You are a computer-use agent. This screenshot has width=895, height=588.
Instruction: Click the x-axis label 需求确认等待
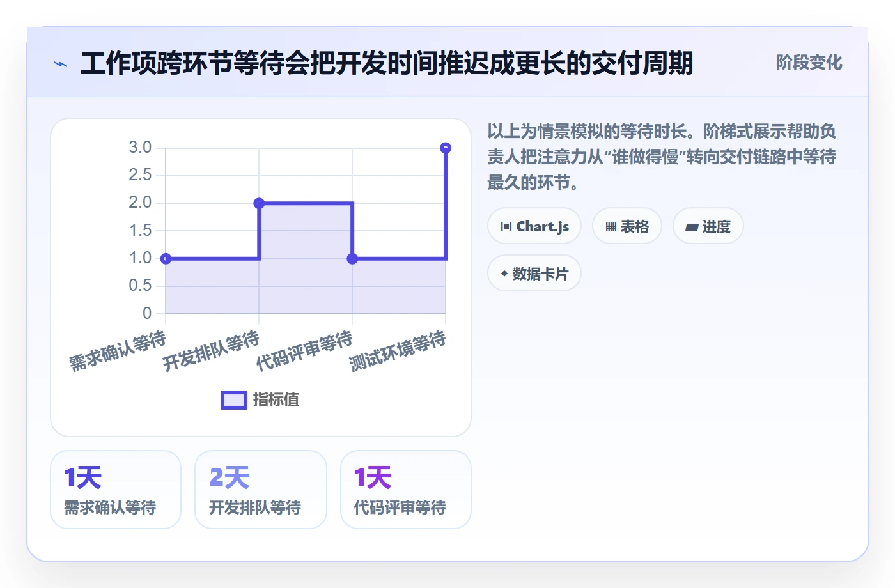coord(118,351)
